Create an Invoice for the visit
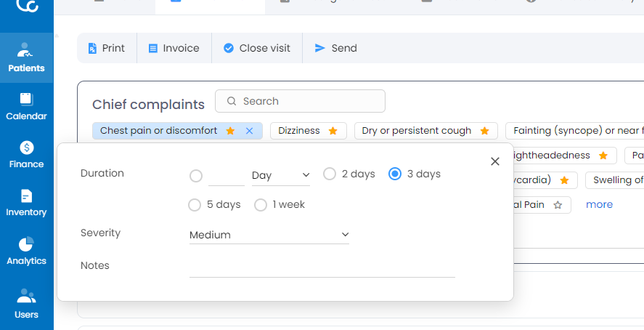The height and width of the screenshot is (330, 644). pyautogui.click(x=174, y=48)
